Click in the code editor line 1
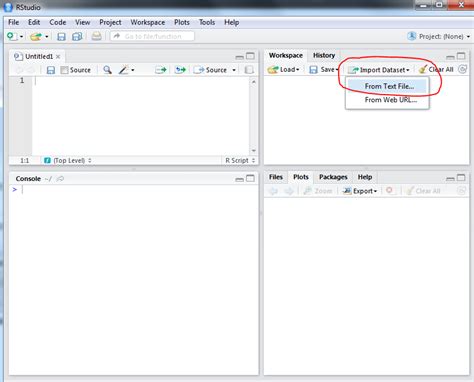This screenshot has height=382, width=474. (141, 81)
